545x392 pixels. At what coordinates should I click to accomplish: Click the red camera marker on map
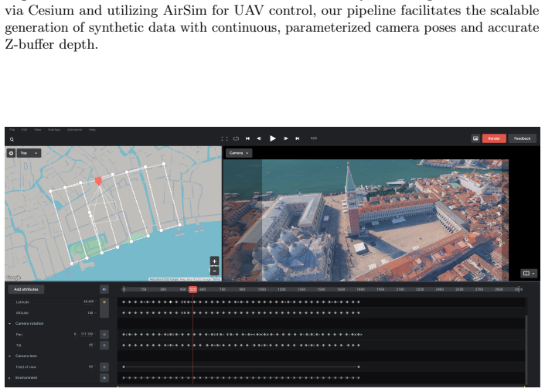[98, 181]
